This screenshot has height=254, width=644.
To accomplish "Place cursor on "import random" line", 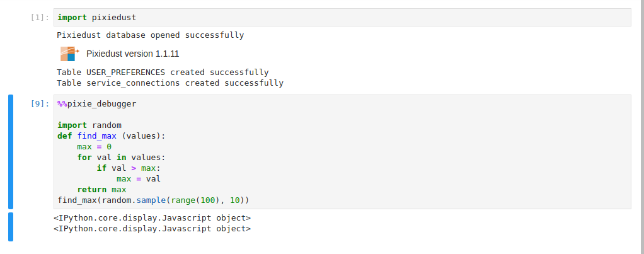I will (89, 125).
